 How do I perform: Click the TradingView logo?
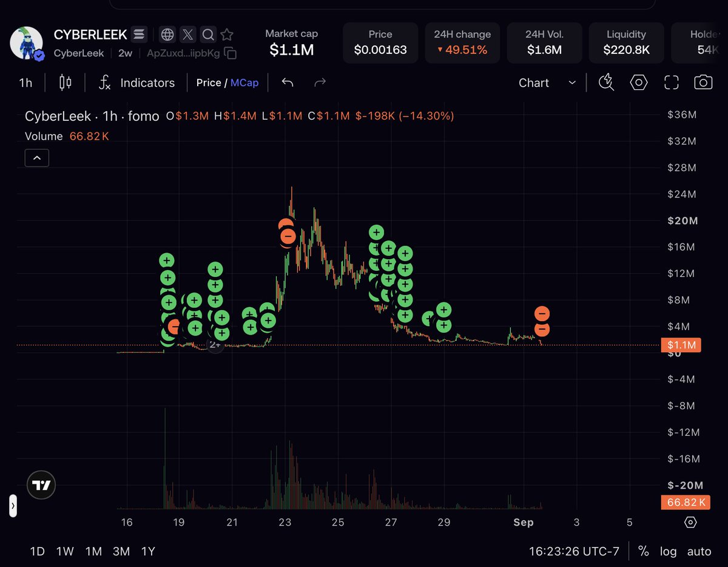42,485
